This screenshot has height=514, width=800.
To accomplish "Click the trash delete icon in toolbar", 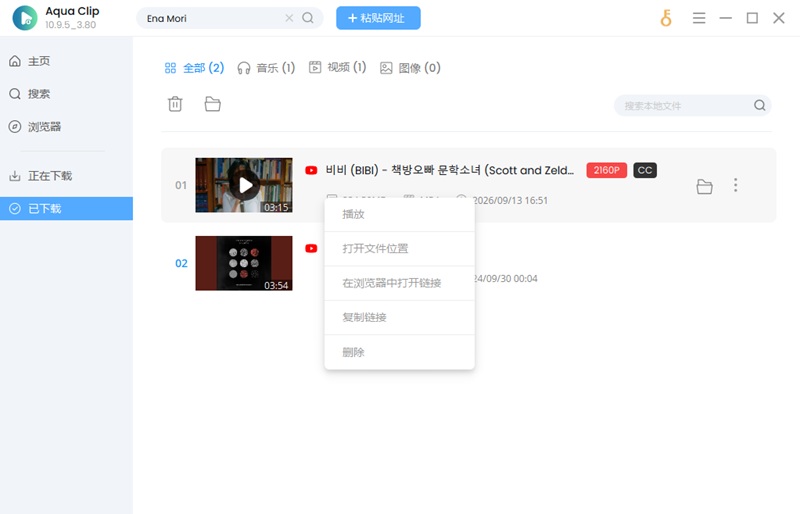I will click(x=175, y=104).
